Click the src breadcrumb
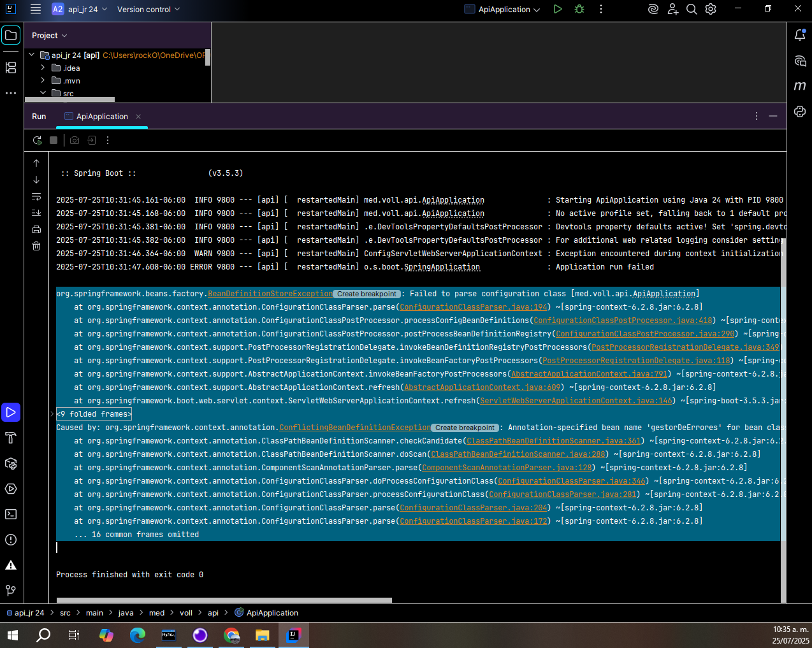The width and height of the screenshot is (812, 648). point(65,613)
